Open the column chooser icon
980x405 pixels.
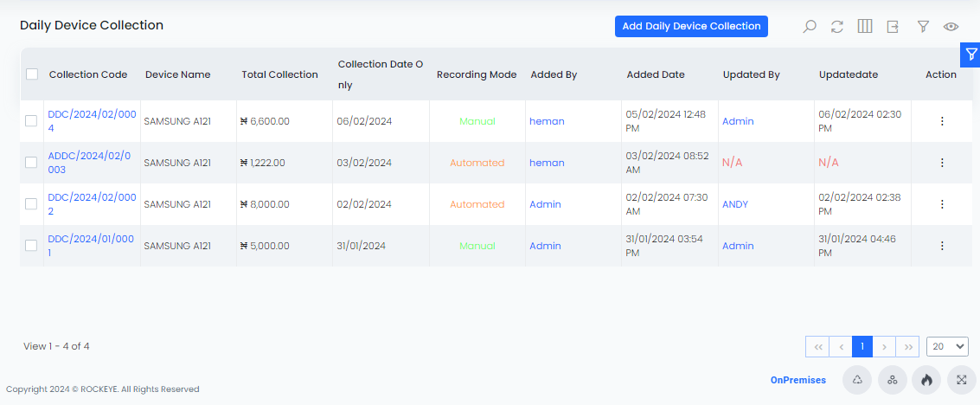865,26
